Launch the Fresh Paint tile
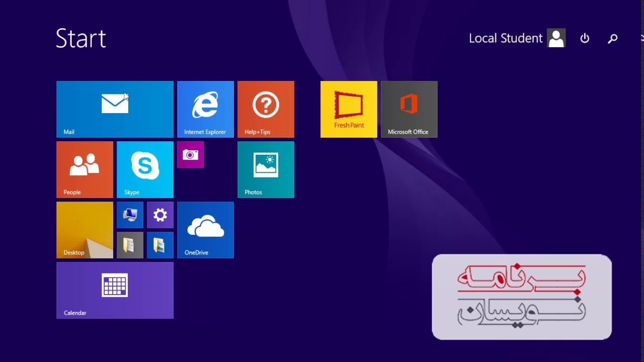644x362 pixels. coord(349,109)
